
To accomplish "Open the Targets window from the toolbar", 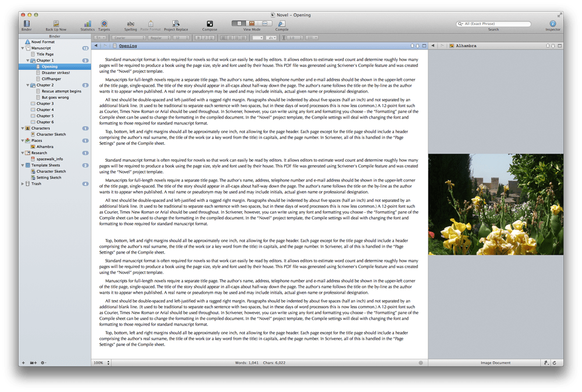I will pyautogui.click(x=105, y=24).
